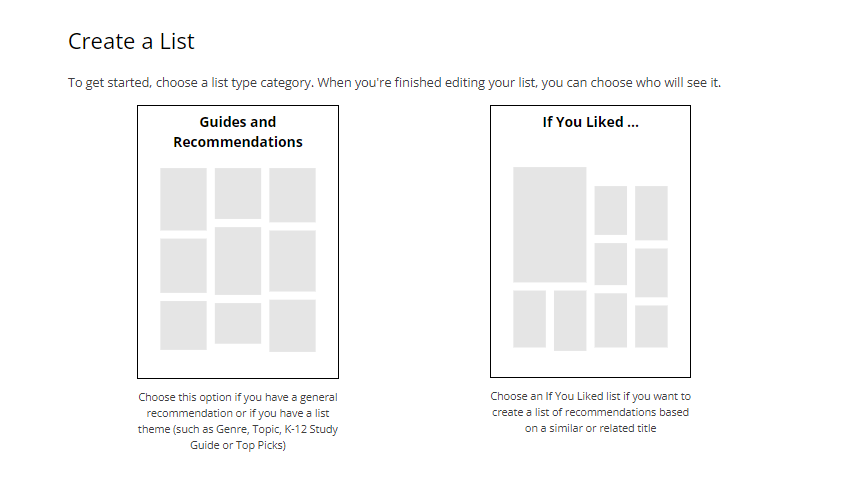Click middle-left tile in Guides and Recommendations grid
The image size is (853, 480).
[183, 265]
